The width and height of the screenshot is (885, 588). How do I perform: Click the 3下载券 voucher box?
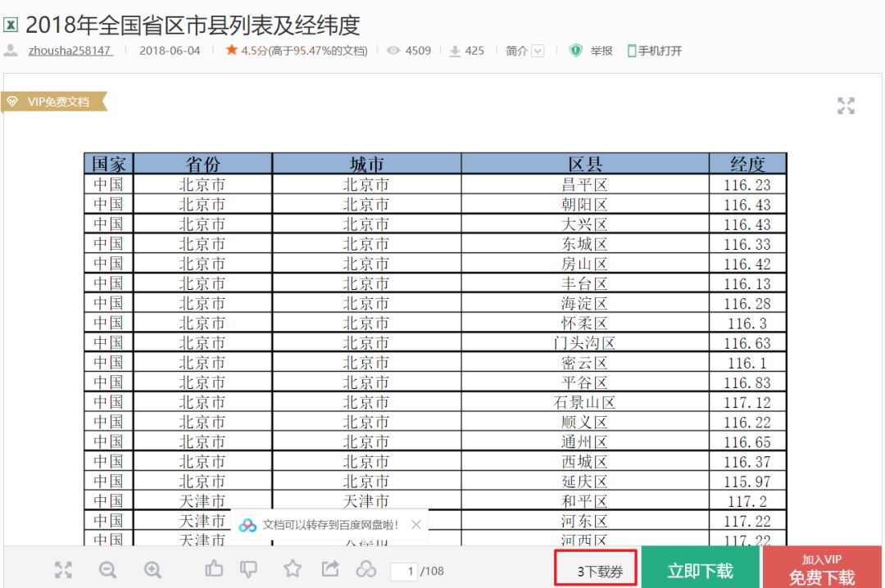tap(596, 568)
